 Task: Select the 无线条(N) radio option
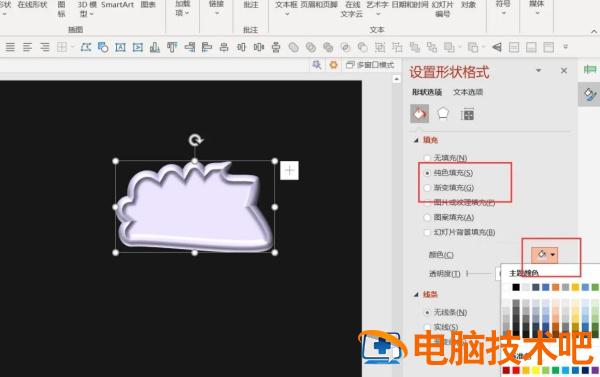click(427, 312)
